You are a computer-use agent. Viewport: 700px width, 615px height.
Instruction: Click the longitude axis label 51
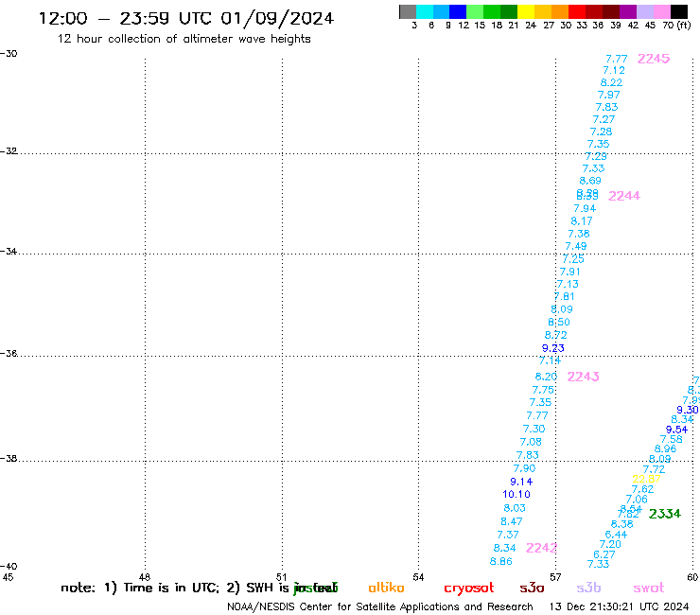click(x=281, y=577)
